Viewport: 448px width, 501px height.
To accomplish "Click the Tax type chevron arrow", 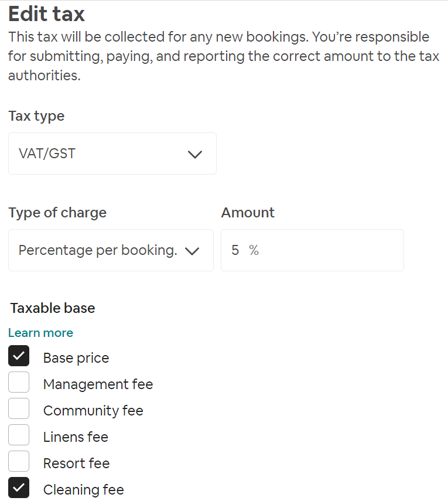I will click(194, 154).
